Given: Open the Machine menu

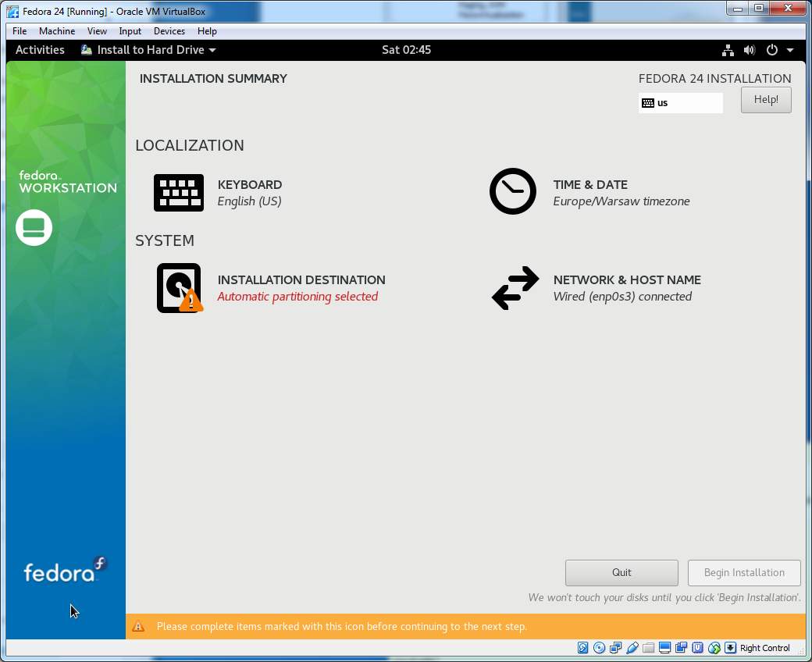Looking at the screenshot, I should click(57, 31).
